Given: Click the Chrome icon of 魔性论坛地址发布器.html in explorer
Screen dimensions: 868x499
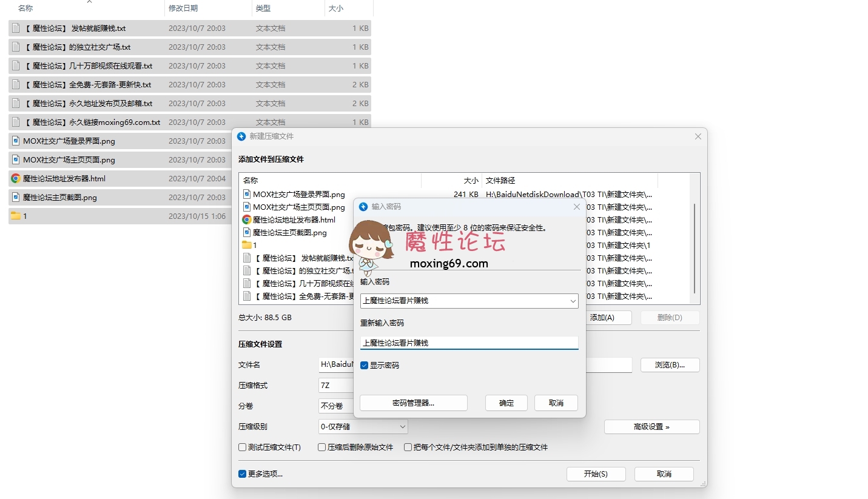Looking at the screenshot, I should tap(16, 179).
